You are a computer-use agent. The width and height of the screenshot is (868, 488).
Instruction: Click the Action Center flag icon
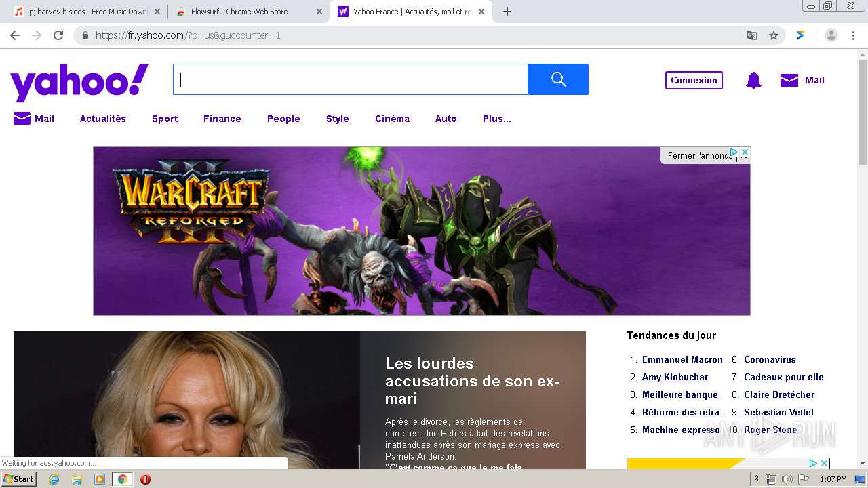pos(804,479)
